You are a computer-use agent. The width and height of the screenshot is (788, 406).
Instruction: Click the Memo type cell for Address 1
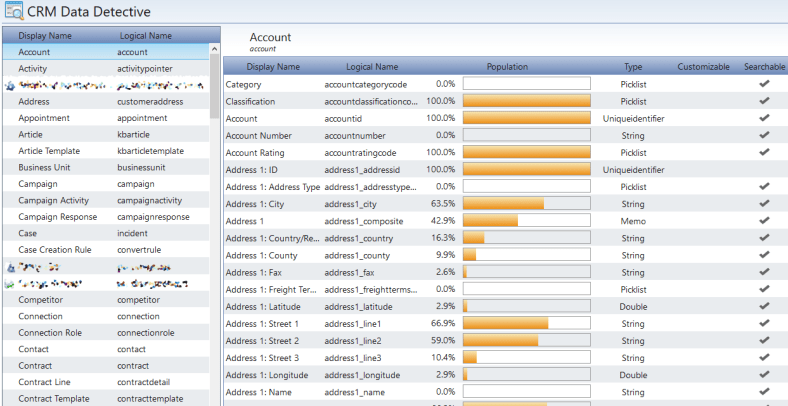(633, 221)
